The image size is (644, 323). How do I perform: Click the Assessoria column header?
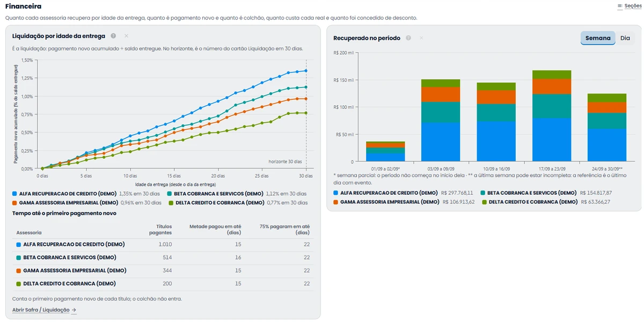(x=29, y=233)
